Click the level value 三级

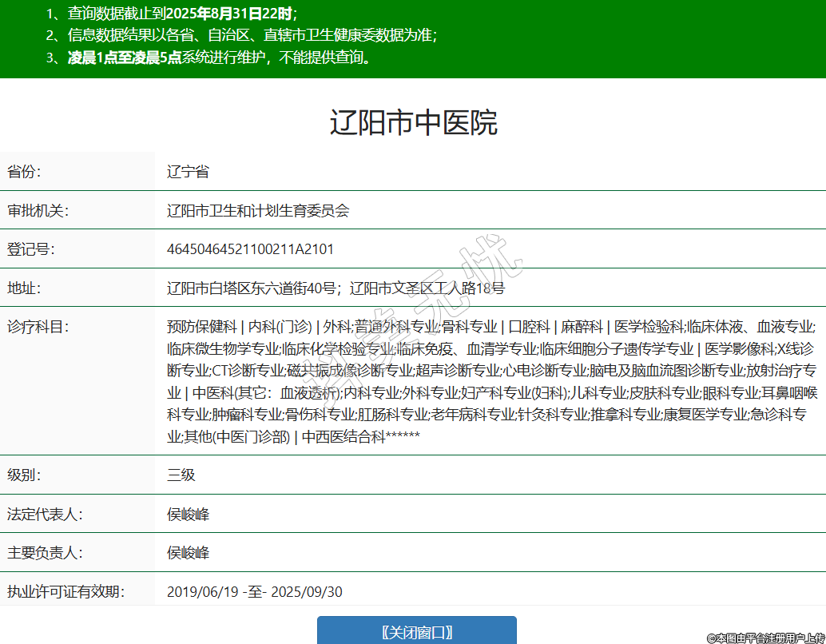point(181,475)
